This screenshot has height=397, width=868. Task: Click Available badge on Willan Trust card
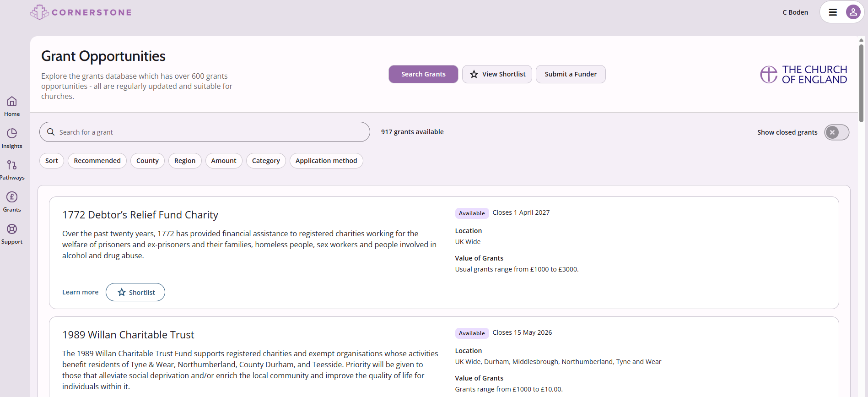pos(472,333)
